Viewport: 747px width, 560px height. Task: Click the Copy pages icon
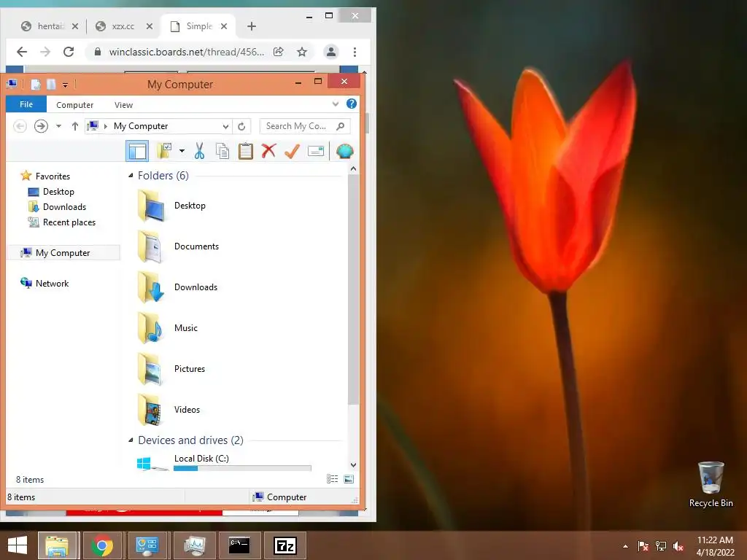[x=222, y=152]
